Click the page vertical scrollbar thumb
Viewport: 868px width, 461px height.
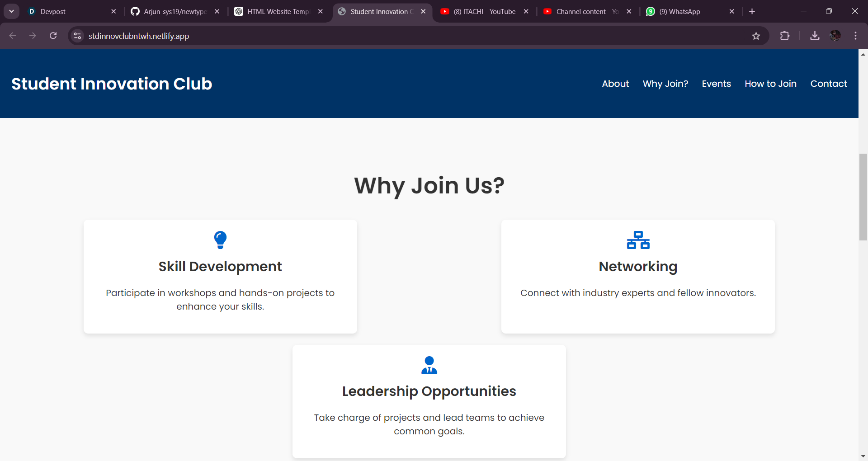[x=863, y=197]
